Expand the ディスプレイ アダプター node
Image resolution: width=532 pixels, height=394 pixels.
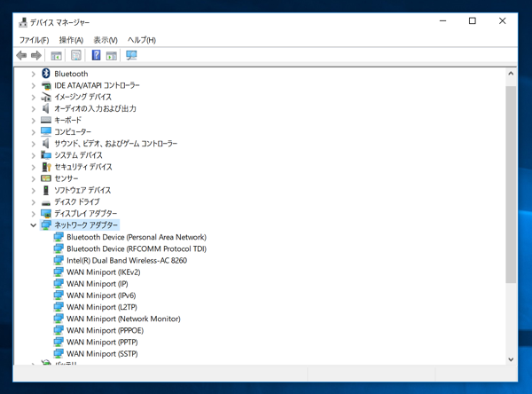point(34,214)
